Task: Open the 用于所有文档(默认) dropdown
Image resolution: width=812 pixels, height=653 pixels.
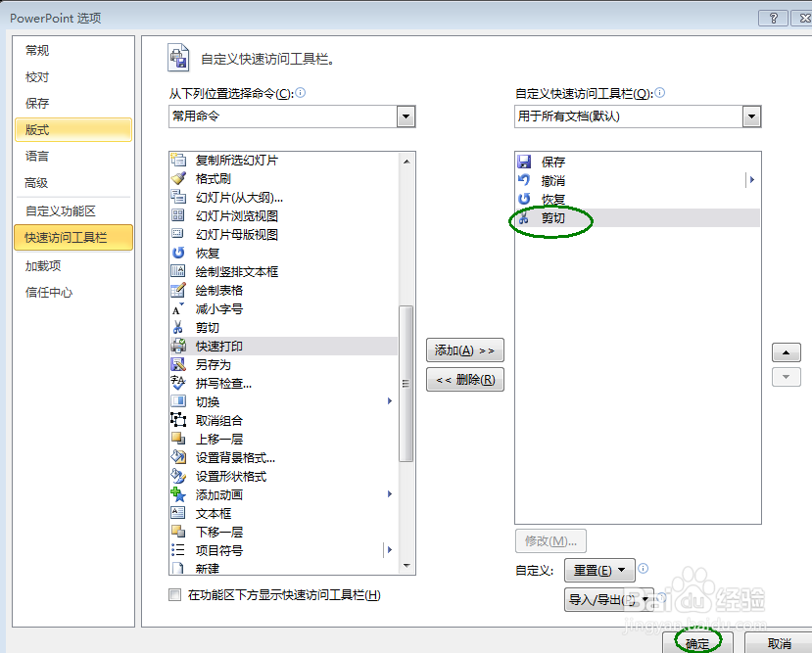Action: pyautogui.click(x=751, y=117)
